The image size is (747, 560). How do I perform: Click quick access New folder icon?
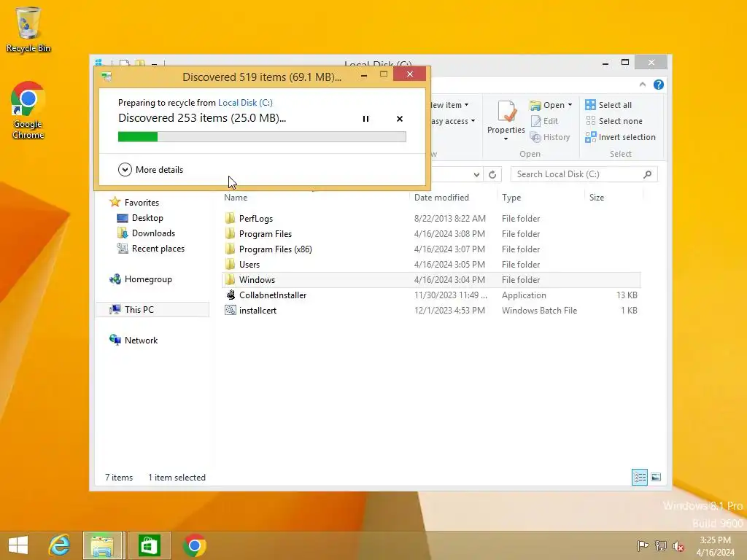pyautogui.click(x=140, y=63)
